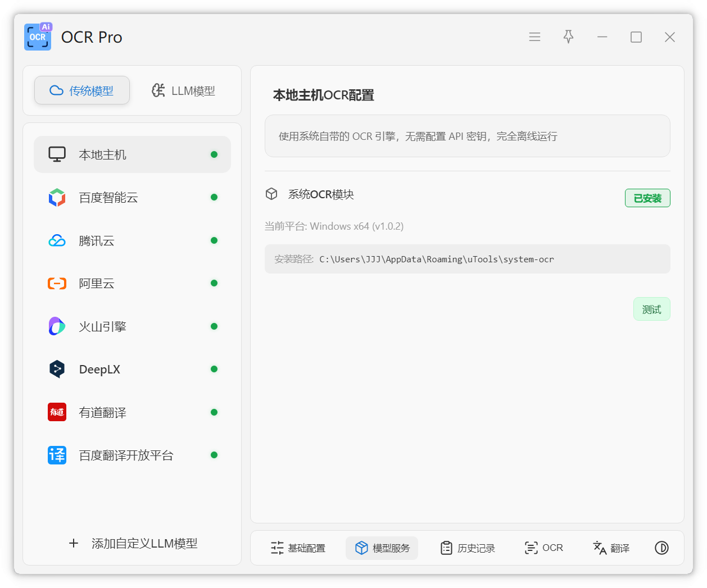Open the 历史记录 tab

click(468, 548)
